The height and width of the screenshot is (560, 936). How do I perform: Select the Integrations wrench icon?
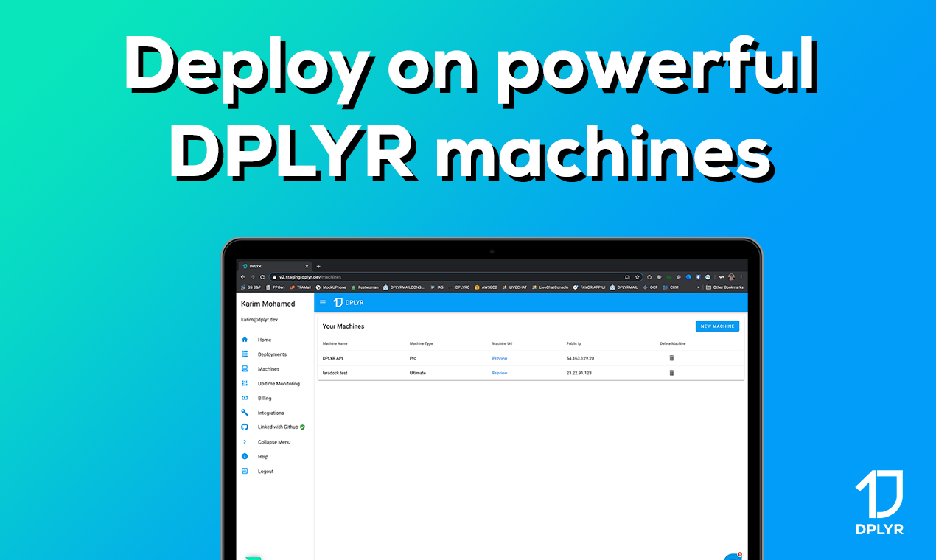(x=245, y=413)
